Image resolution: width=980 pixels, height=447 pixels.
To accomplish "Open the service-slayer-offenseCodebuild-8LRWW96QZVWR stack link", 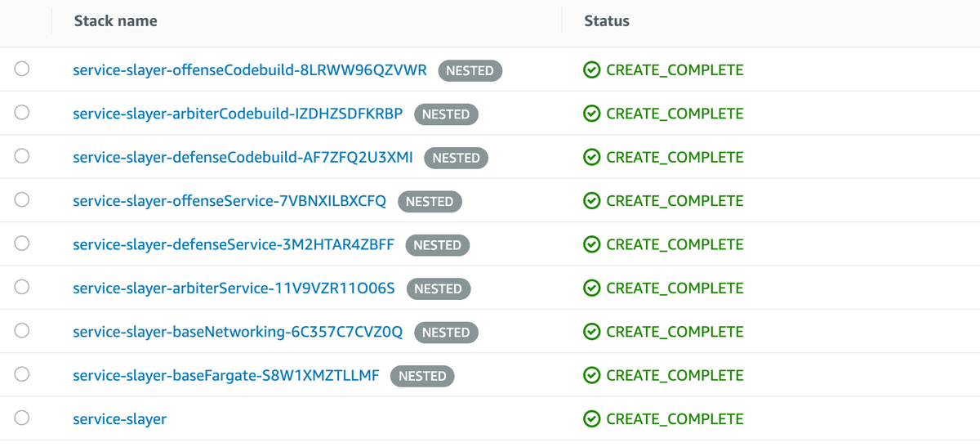I will pos(249,70).
